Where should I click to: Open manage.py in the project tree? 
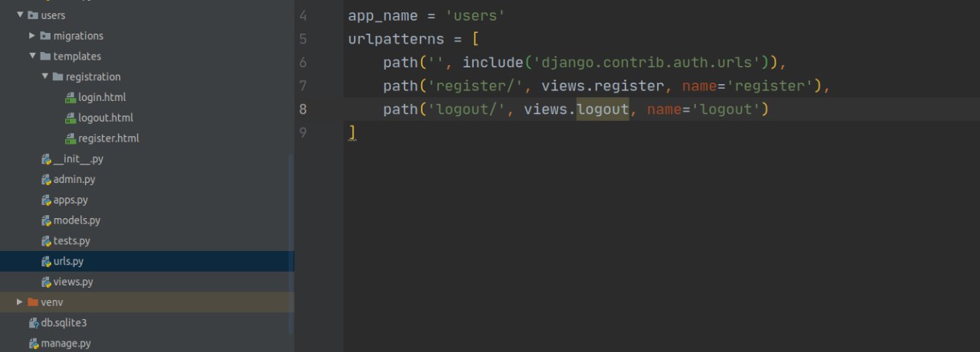tap(66, 344)
